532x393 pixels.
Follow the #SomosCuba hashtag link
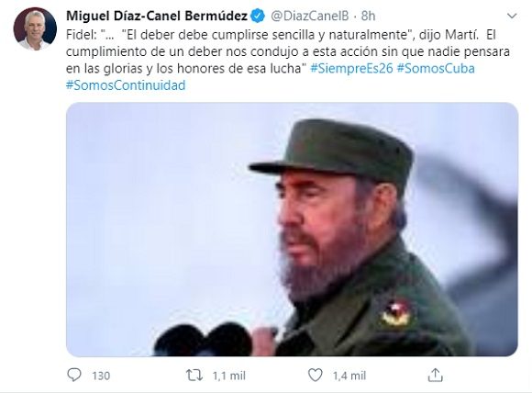coord(436,68)
